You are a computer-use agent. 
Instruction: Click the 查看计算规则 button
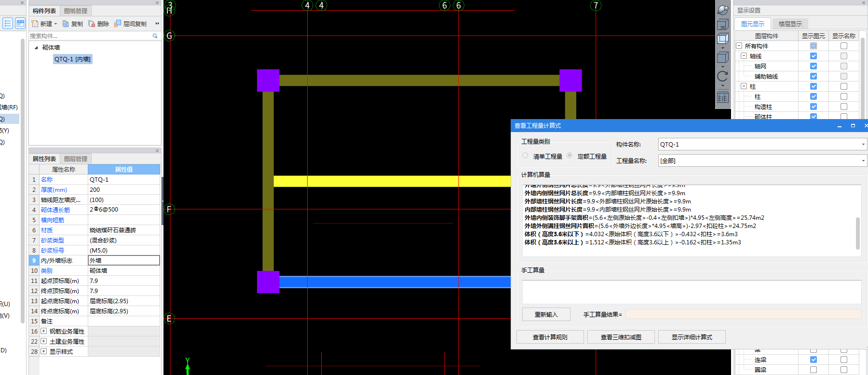(550, 337)
